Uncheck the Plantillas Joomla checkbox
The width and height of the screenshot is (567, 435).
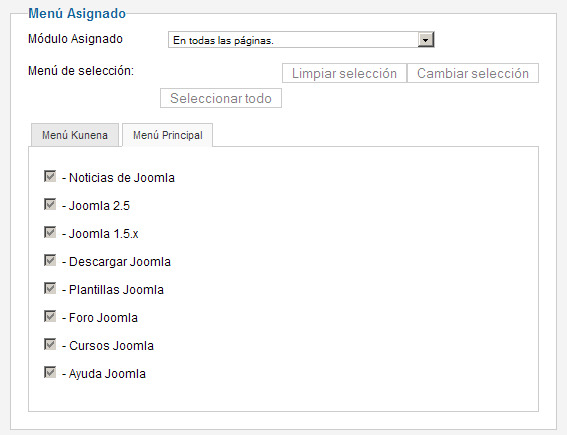tap(50, 288)
